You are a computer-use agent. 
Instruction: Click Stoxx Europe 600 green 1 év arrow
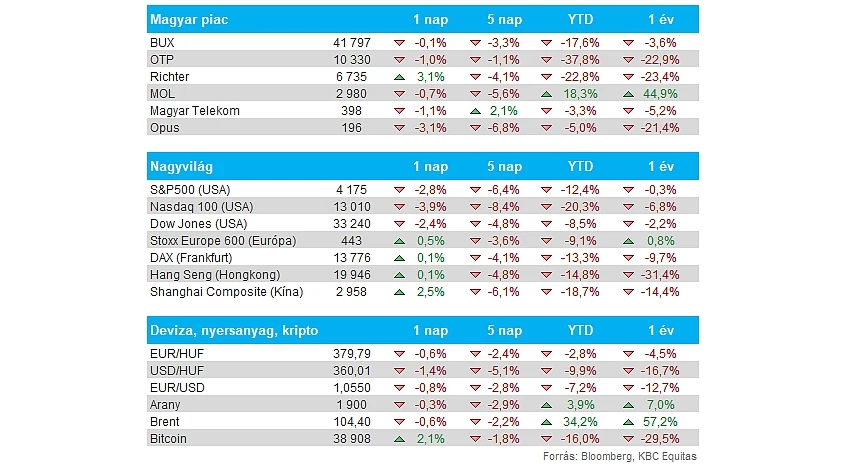[628, 241]
